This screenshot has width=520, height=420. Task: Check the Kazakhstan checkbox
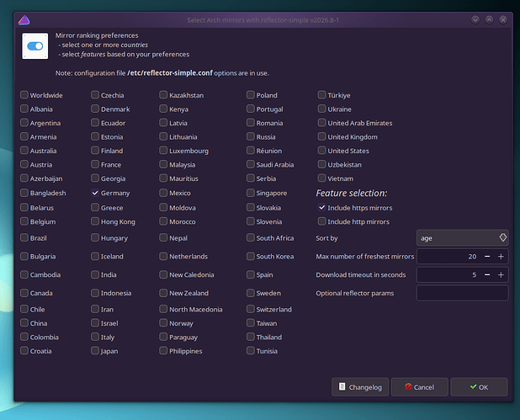pyautogui.click(x=163, y=95)
